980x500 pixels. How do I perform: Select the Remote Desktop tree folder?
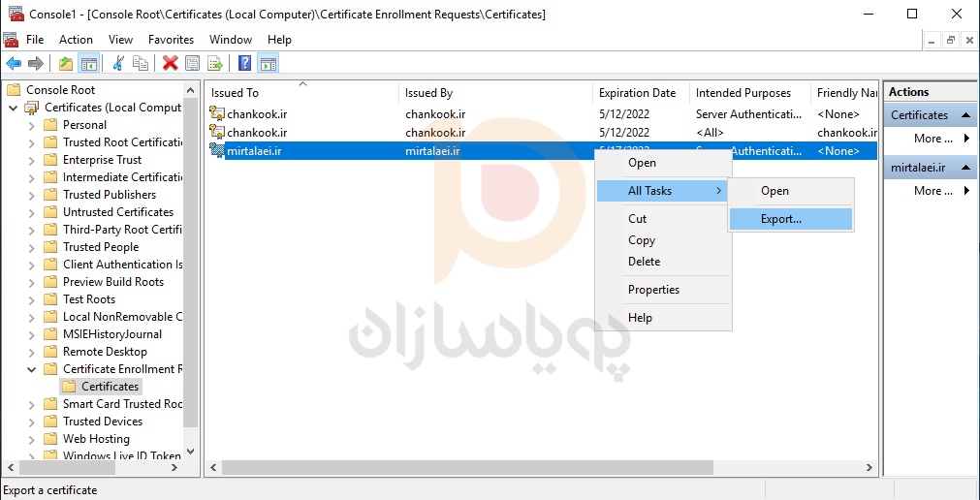tap(105, 352)
